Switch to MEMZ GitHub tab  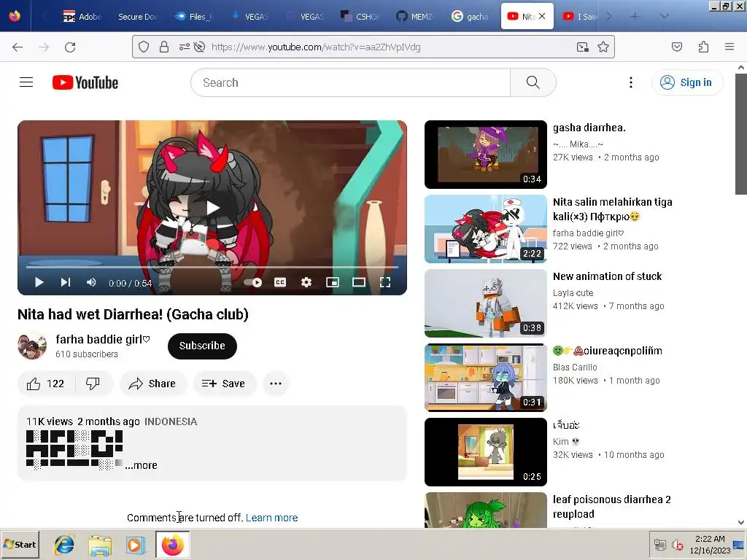414,17
